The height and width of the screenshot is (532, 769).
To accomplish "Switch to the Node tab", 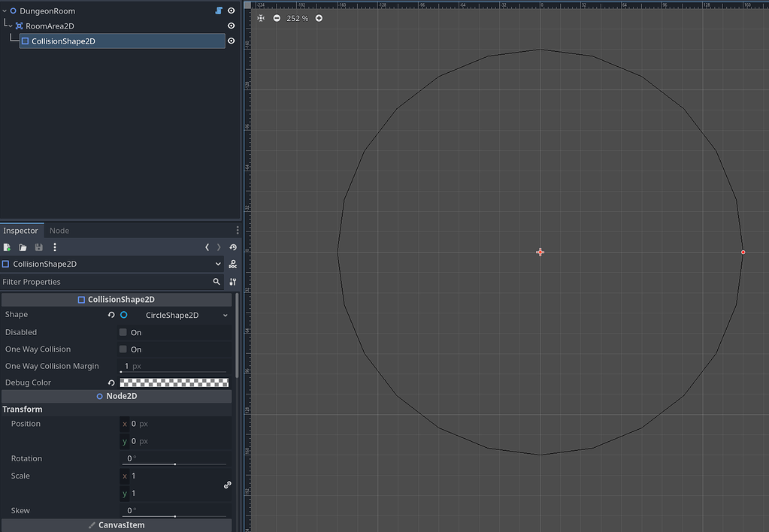I will (x=59, y=230).
